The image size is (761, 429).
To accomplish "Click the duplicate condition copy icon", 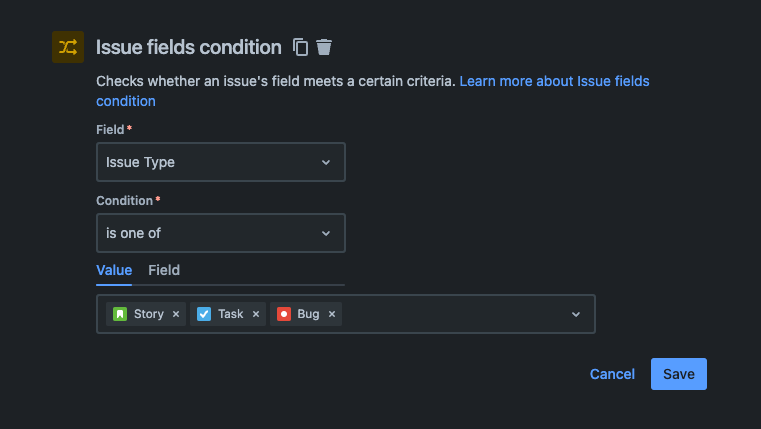I will (300, 47).
